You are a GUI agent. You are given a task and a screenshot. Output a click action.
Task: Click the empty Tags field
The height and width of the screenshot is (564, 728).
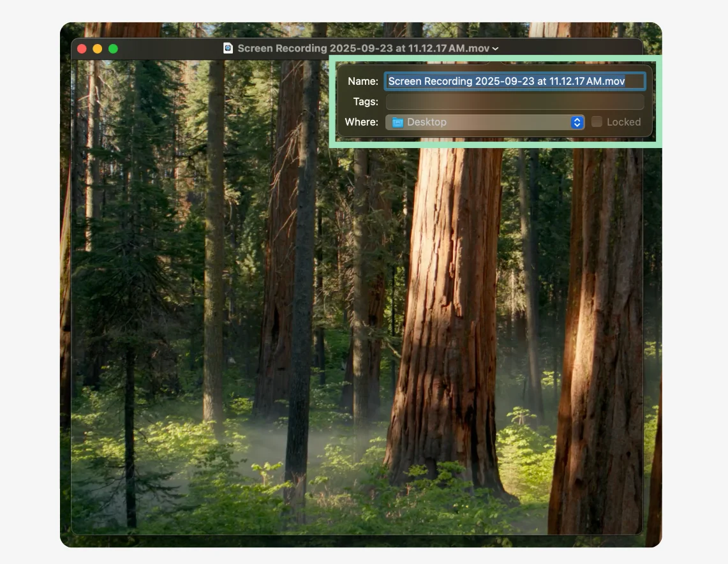coord(514,101)
